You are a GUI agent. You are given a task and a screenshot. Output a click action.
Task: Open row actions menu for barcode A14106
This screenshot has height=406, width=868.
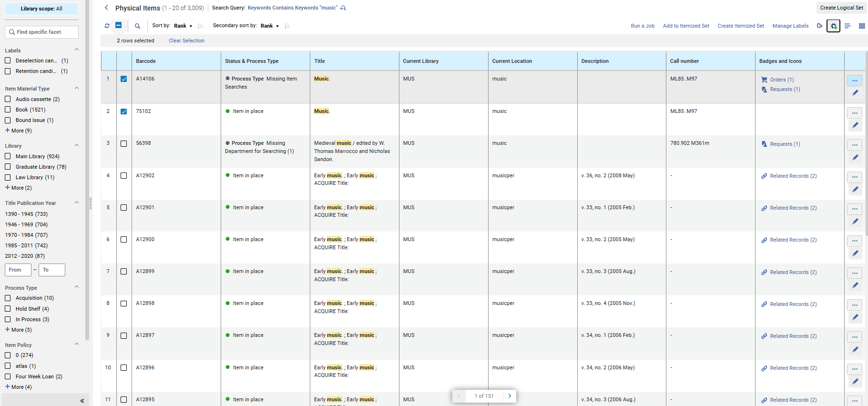[855, 81]
